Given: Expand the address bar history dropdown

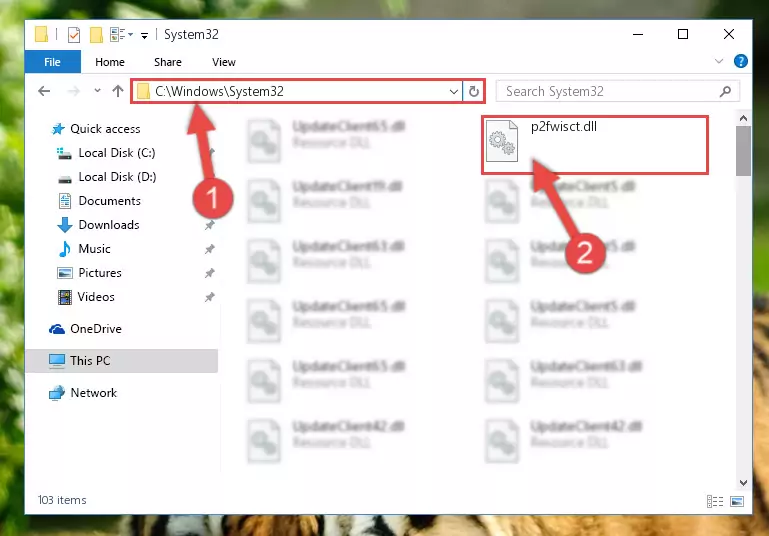Looking at the screenshot, I should 454,91.
